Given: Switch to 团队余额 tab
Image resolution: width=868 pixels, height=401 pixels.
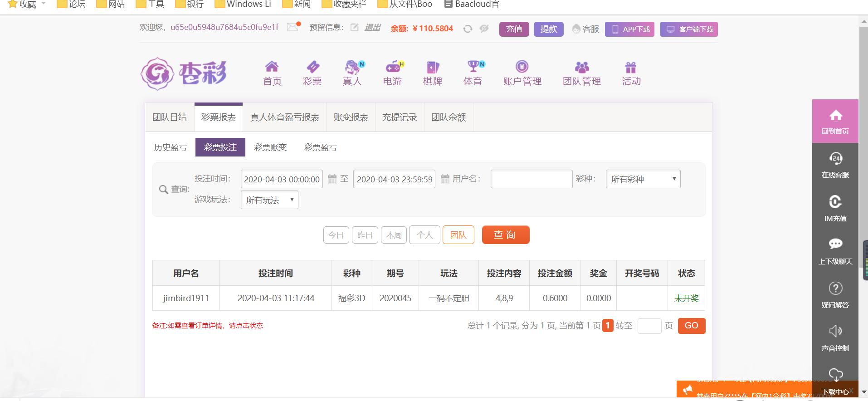Looking at the screenshot, I should 449,117.
